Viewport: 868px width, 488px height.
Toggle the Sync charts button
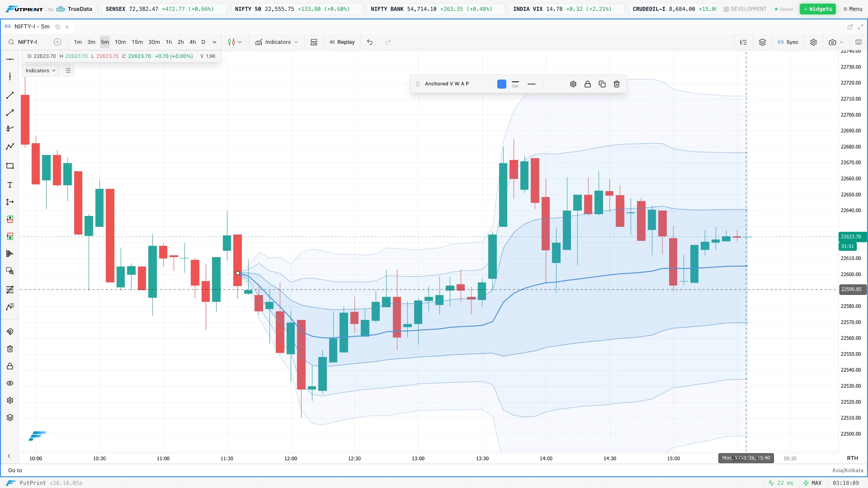coord(788,42)
